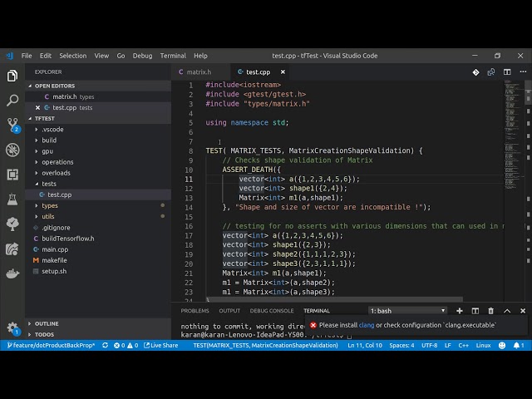Dismiss the clang error notification icon

click(313, 325)
